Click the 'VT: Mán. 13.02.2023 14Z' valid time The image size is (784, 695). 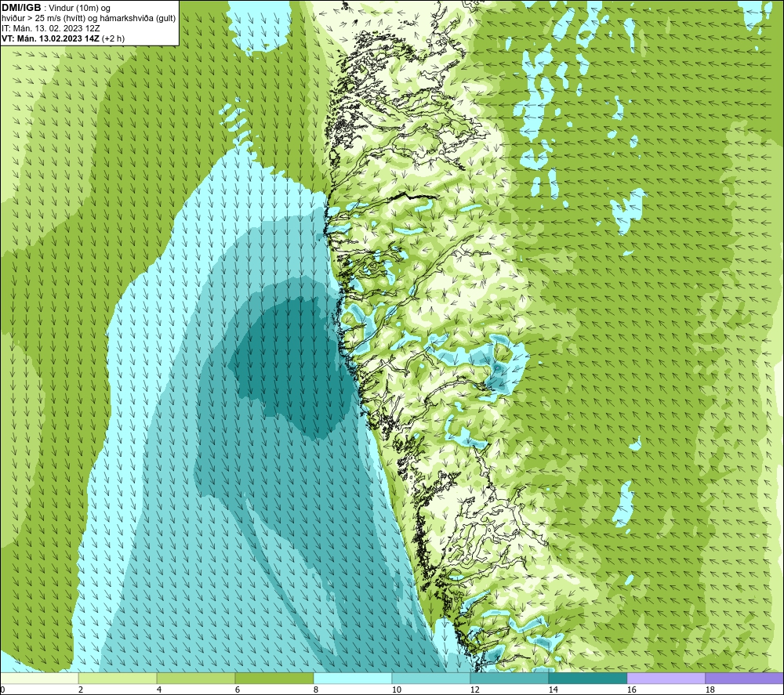coord(50,38)
